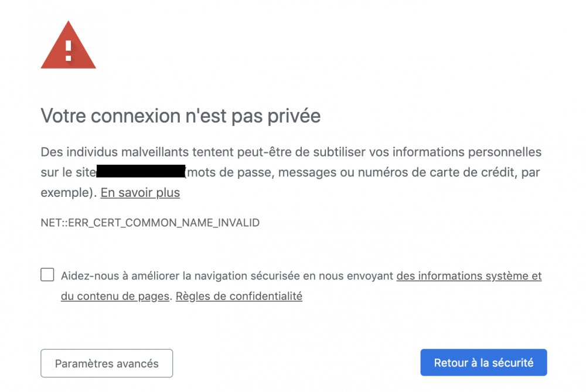This screenshot has height=392, width=586.
Task: Click the 'Des individus malveillants tentent' sentence
Action: click(137, 152)
